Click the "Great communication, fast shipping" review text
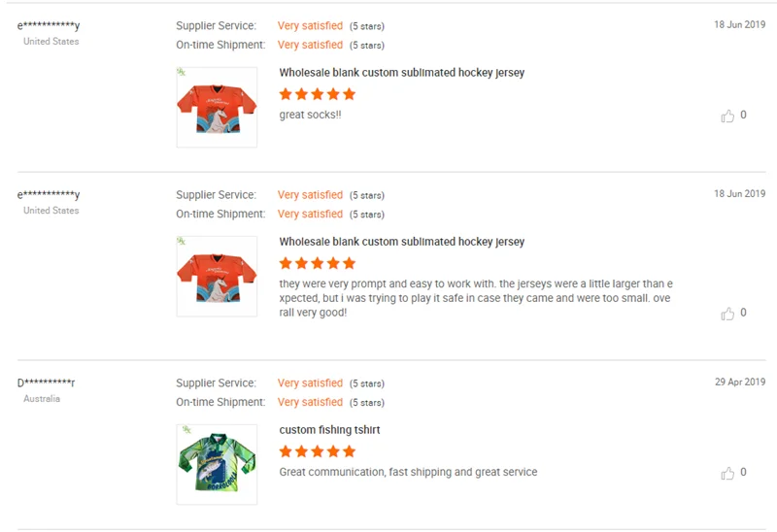The width and height of the screenshot is (777, 532). (408, 472)
